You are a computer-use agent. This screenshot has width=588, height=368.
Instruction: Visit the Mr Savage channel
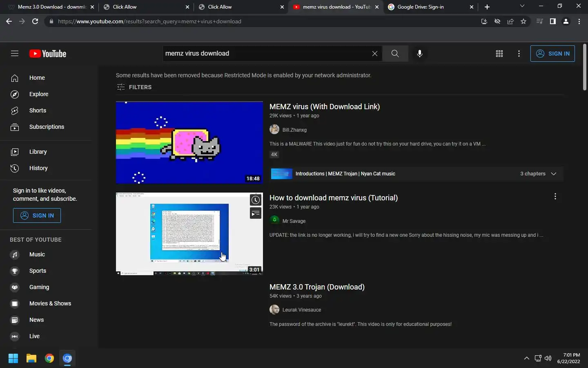point(294,221)
